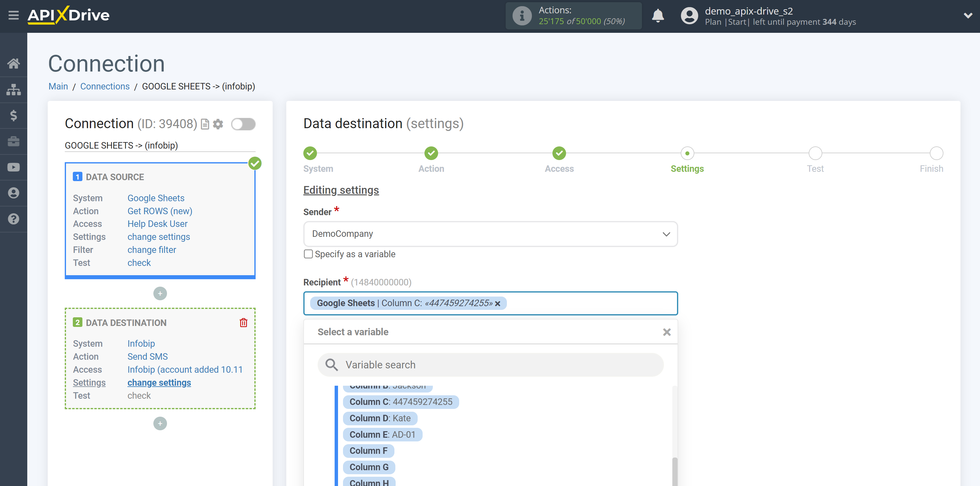Go to the Action step
The width and height of the screenshot is (980, 486).
click(x=431, y=153)
